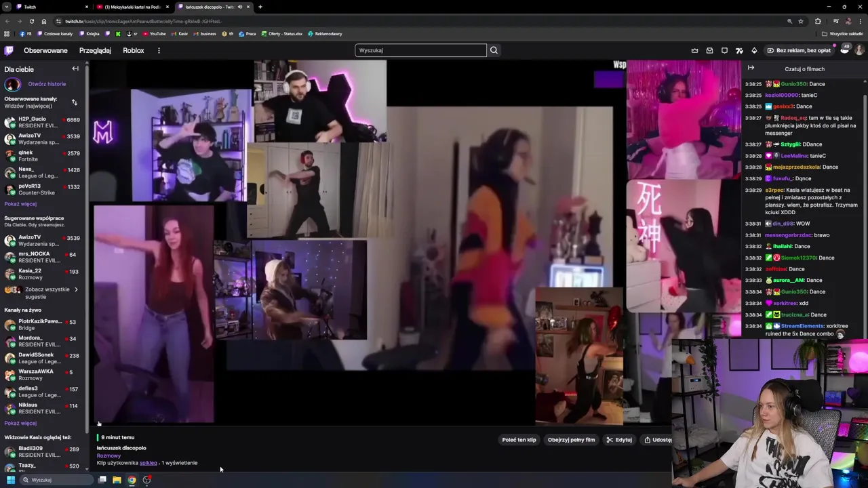The image size is (868, 488).
Task: Open the Chrome three-dot menu
Action: pos(861,21)
